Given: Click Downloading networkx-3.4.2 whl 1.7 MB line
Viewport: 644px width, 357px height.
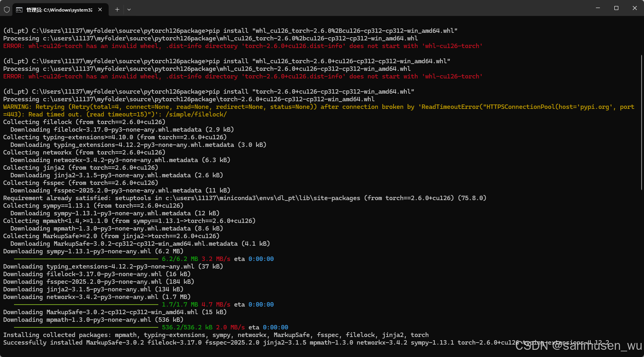Looking at the screenshot, I should click(x=97, y=297).
